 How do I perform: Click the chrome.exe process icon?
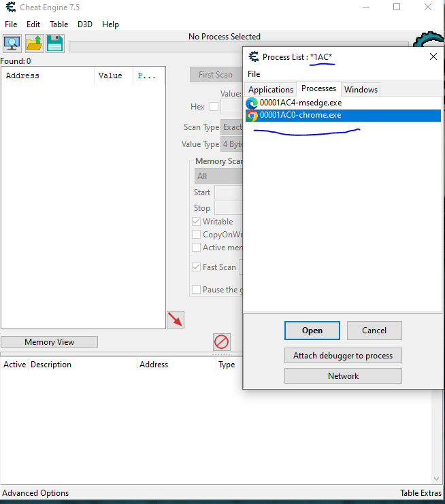[x=252, y=116]
